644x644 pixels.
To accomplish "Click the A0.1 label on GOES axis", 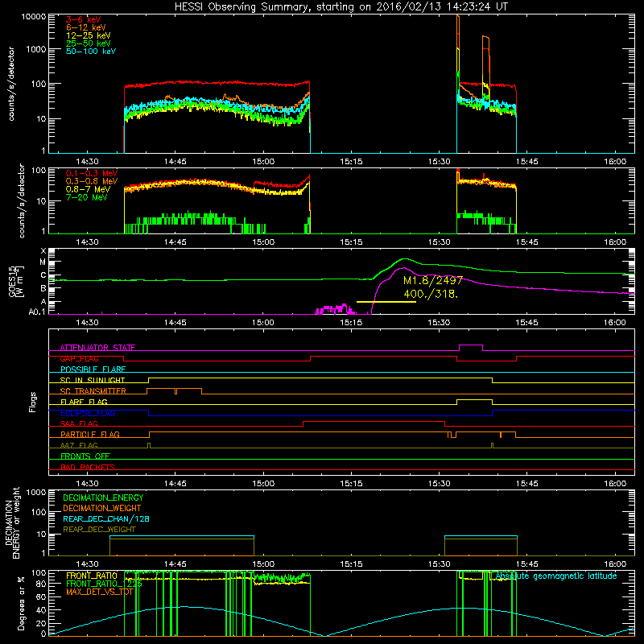I will coord(37,312).
